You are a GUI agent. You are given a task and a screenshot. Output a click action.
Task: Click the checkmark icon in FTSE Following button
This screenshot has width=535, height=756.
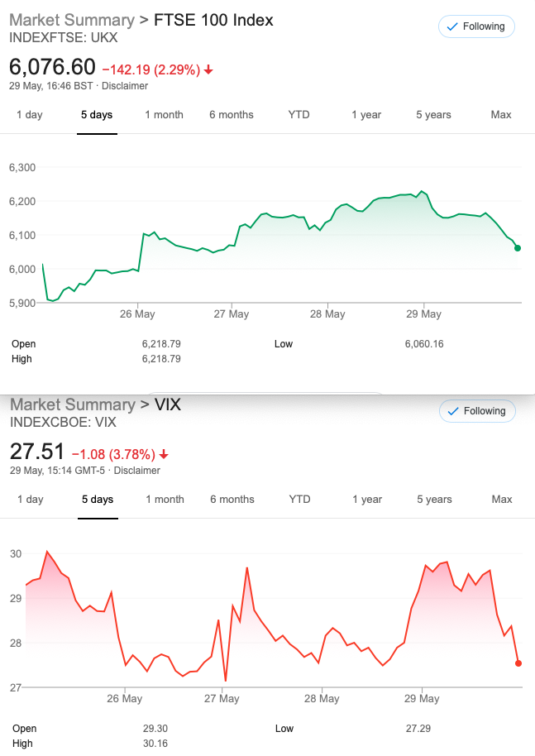tap(452, 26)
